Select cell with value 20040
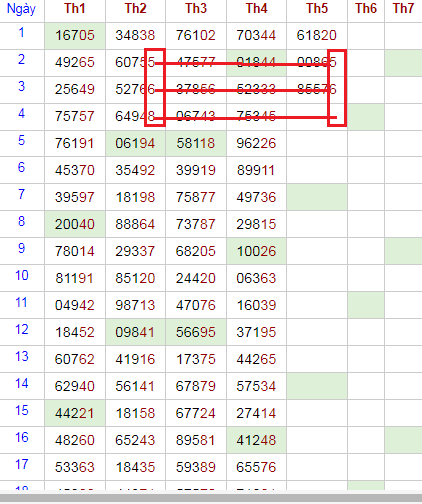 (75, 225)
